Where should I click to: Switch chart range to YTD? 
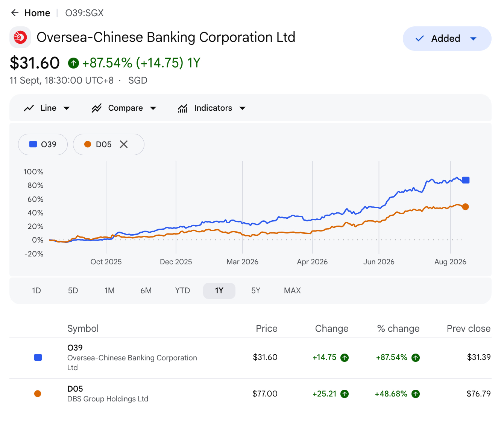coord(182,291)
